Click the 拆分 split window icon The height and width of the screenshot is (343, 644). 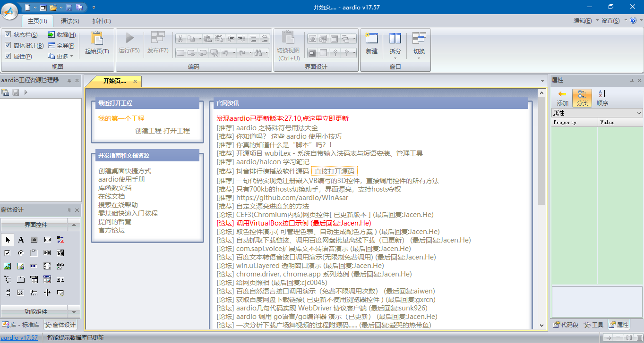tap(395, 39)
